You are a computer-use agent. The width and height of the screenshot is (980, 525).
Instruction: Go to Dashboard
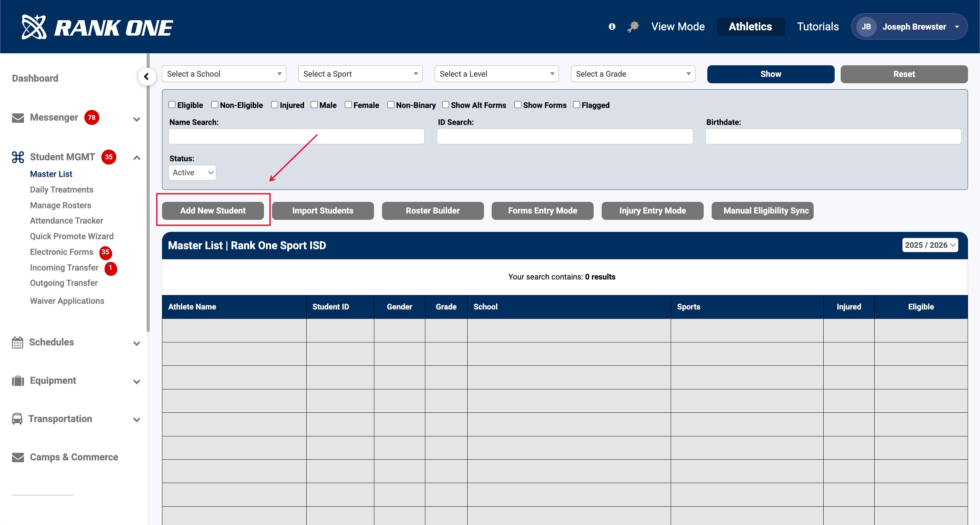click(35, 78)
